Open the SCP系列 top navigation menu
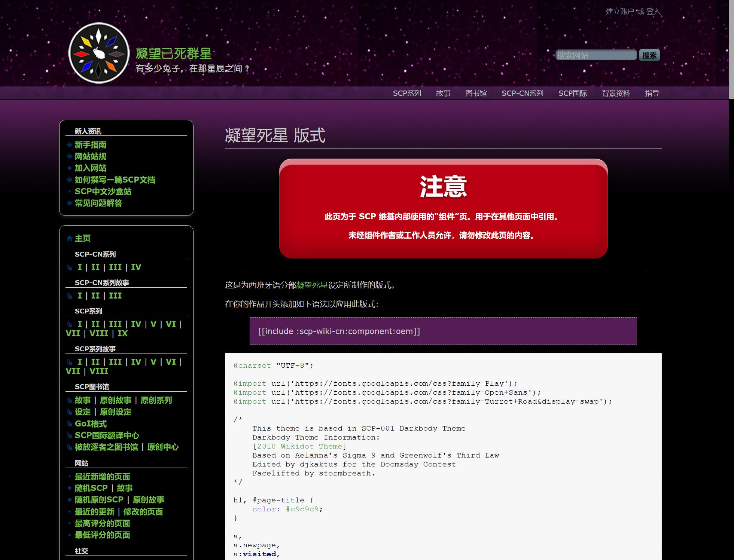Image resolution: width=734 pixels, height=560 pixels. pyautogui.click(x=407, y=93)
